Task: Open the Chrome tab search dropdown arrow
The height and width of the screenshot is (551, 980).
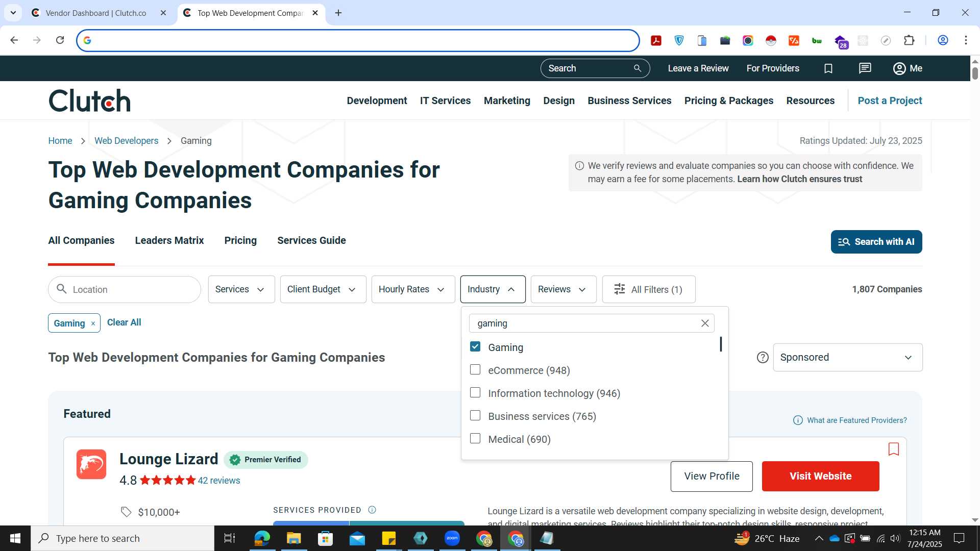Action: click(13, 13)
